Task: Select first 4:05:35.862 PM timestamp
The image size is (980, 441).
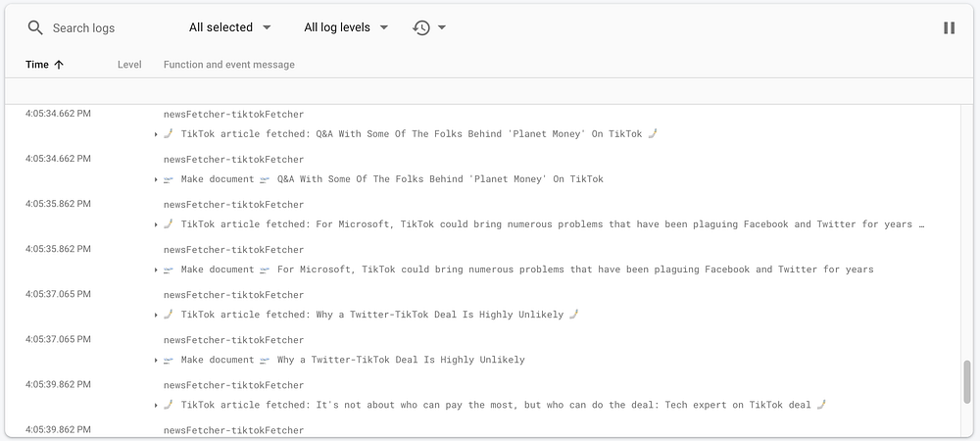Action: [58, 204]
